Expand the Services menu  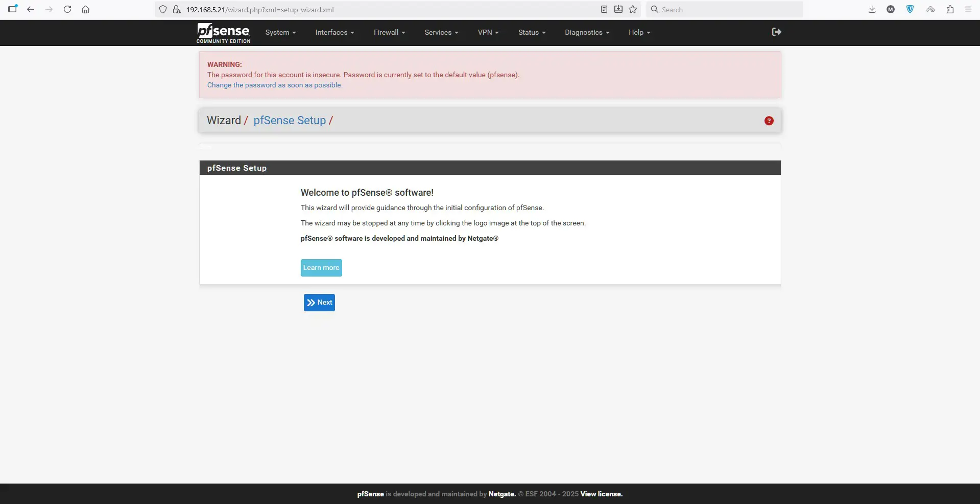[441, 32]
